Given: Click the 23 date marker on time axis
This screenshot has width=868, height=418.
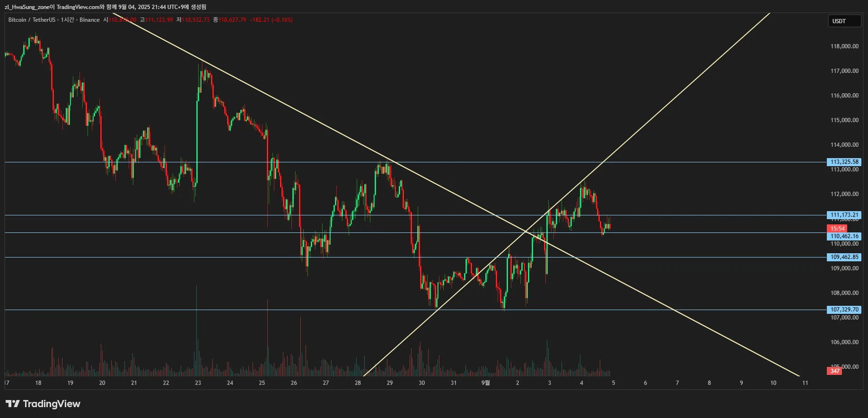Looking at the screenshot, I should (198, 383).
